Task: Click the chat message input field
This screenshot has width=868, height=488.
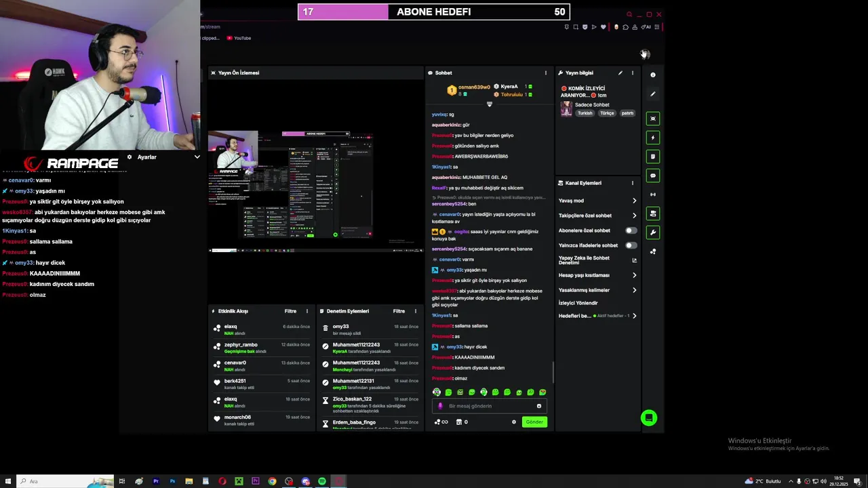Action: tap(488, 406)
